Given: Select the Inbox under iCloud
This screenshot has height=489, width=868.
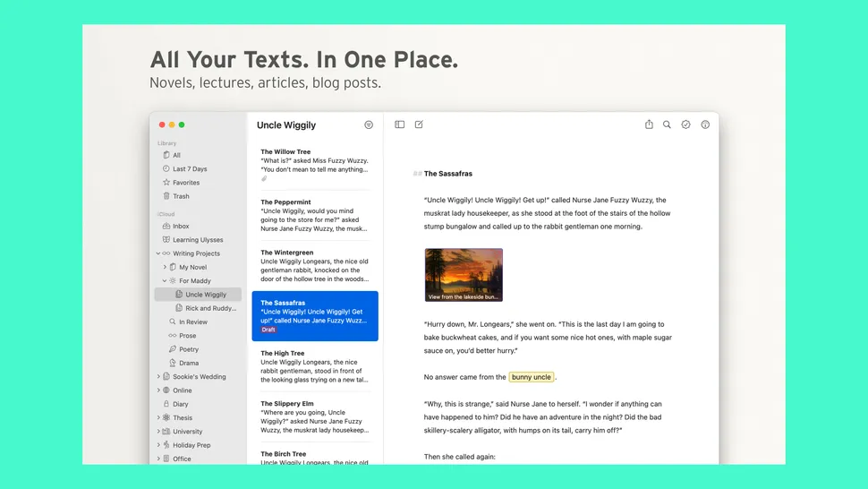Looking at the screenshot, I should pyautogui.click(x=181, y=227).
